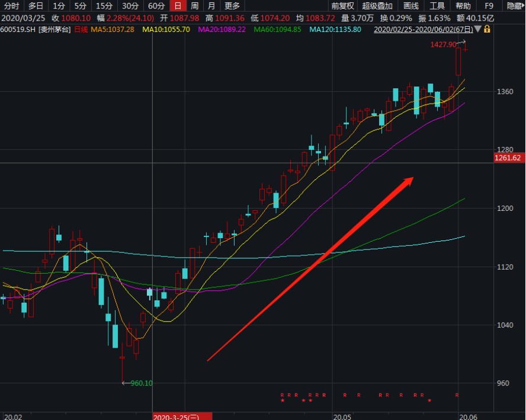526x420 pixels.
Task: Click the MA5 indicator label
Action: pyautogui.click(x=112, y=29)
